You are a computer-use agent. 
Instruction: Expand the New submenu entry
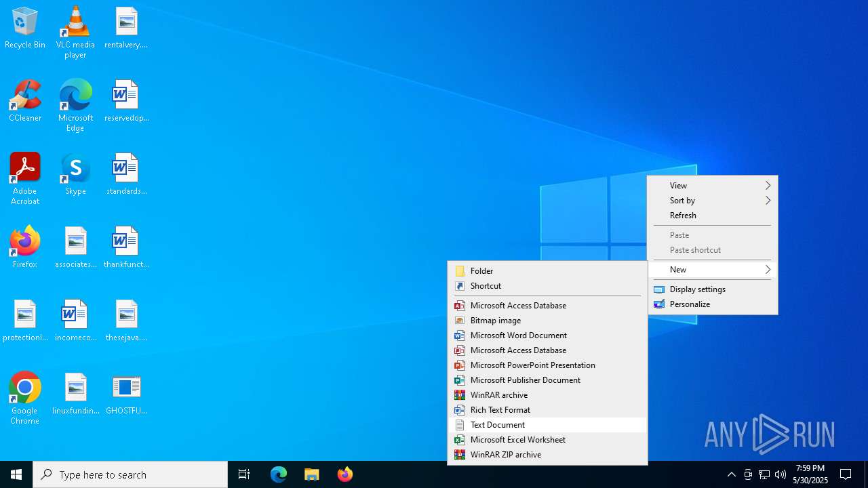pyautogui.click(x=713, y=270)
